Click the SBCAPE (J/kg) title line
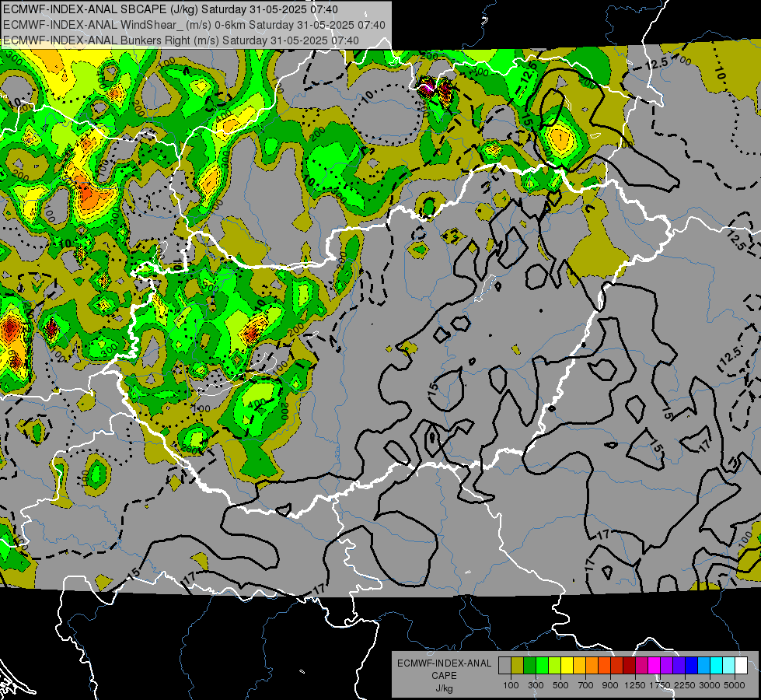 [170, 9]
